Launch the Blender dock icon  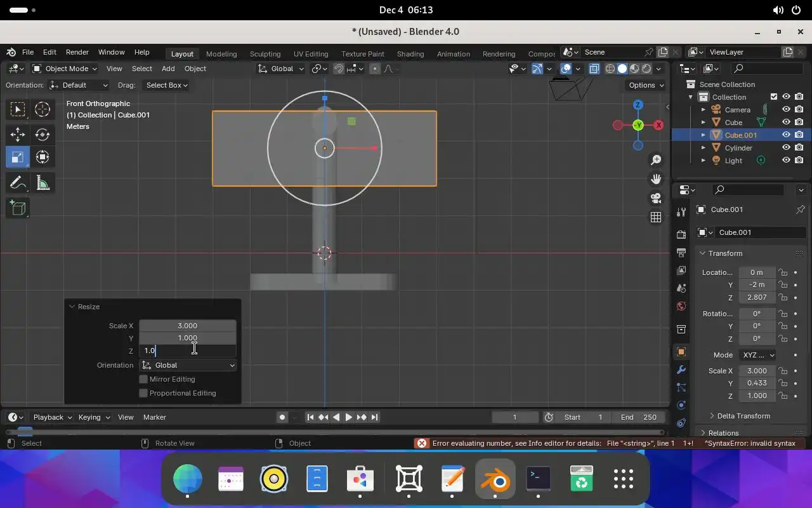[495, 479]
